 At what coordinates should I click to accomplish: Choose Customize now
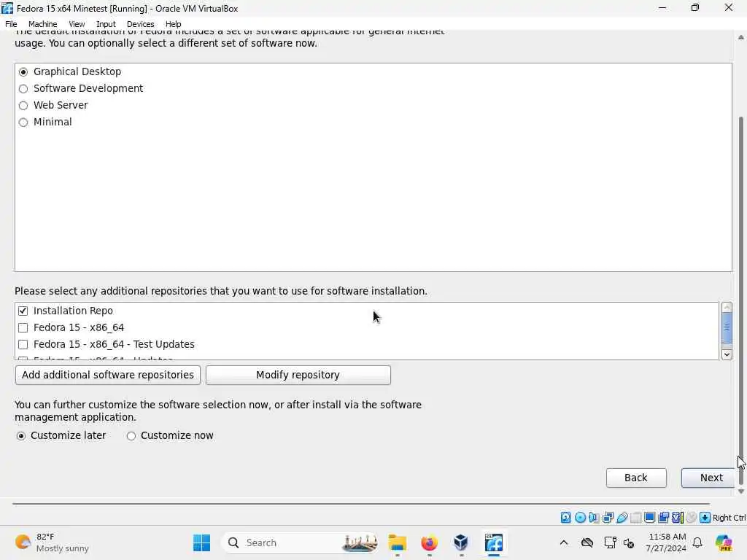pos(170,436)
